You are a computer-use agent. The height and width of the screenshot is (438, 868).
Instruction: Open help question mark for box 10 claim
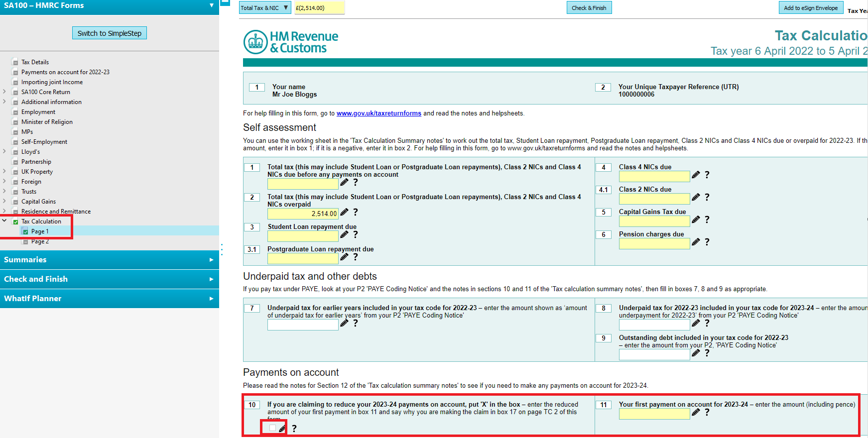[294, 429]
